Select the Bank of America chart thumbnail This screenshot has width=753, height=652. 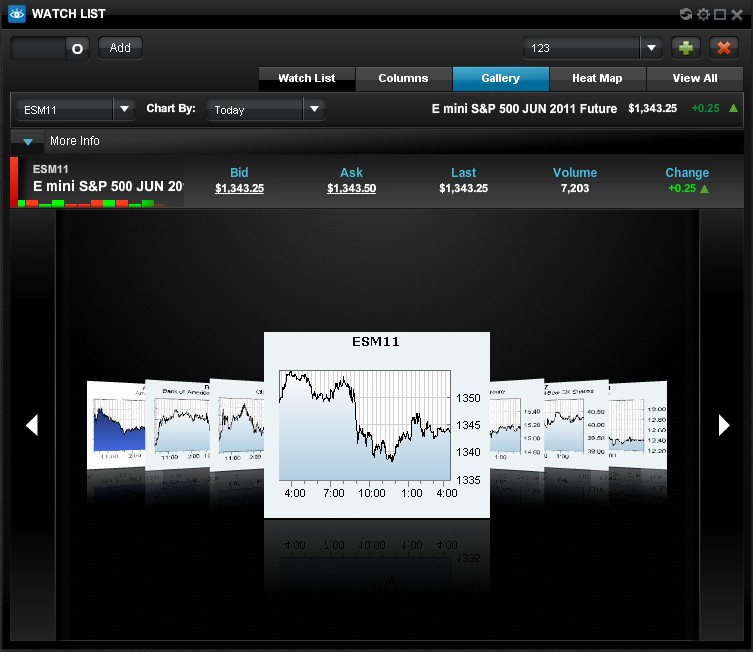coord(177,425)
